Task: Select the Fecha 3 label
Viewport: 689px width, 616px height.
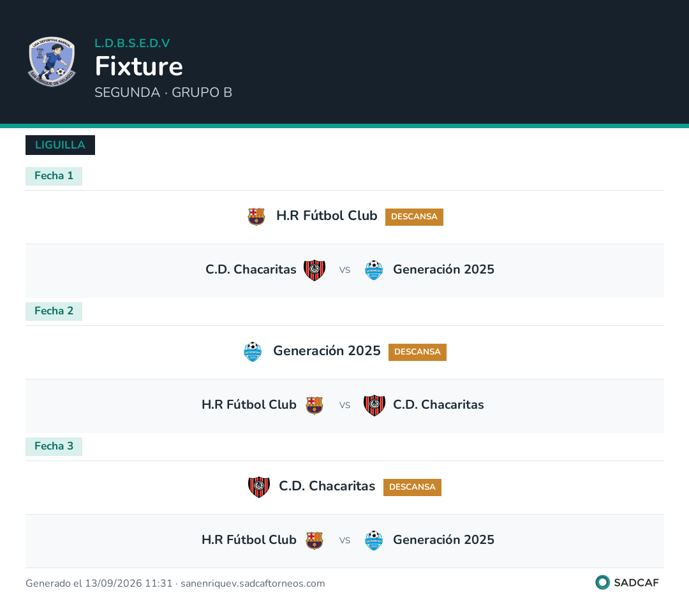Action: pos(54,446)
